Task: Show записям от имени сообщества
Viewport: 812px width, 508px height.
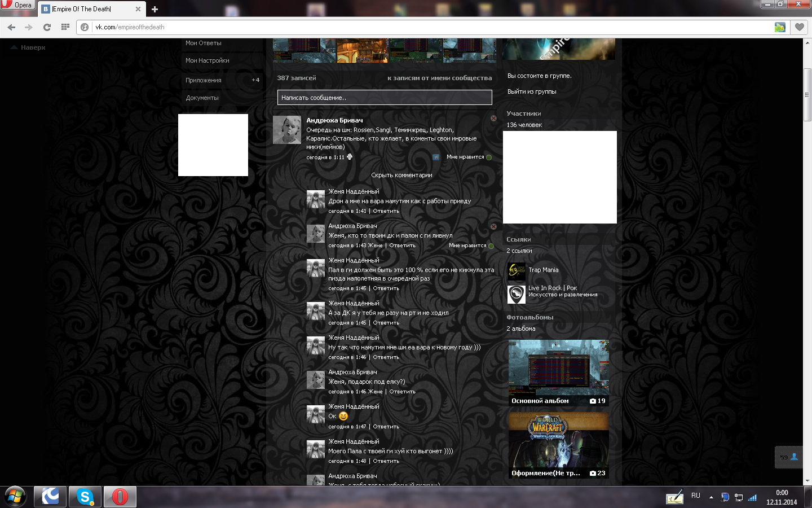Action: tap(440, 78)
